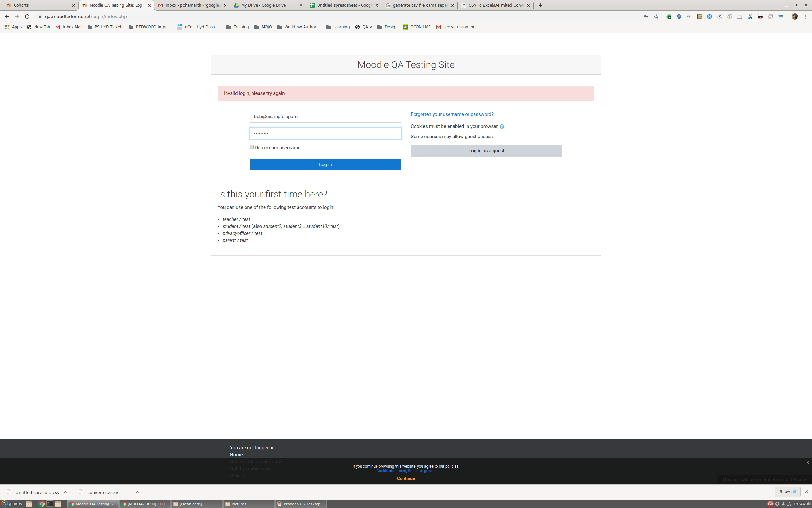Open the gLinux menu in taskbar
The height and width of the screenshot is (508, 812).
coord(12,504)
